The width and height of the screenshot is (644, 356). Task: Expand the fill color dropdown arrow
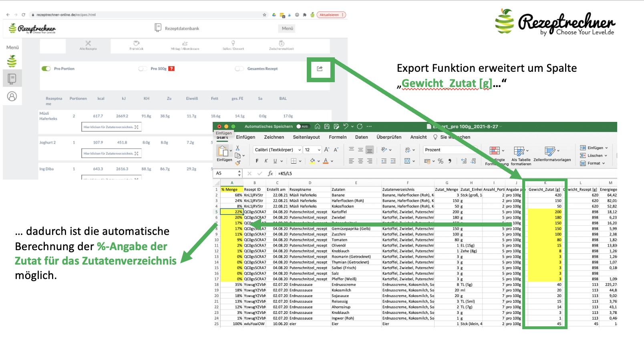[319, 161]
